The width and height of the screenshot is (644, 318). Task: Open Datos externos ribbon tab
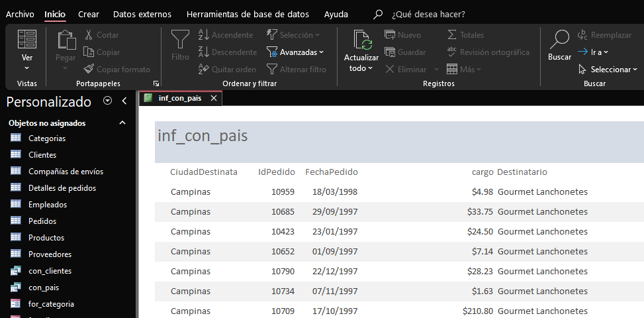[142, 15]
